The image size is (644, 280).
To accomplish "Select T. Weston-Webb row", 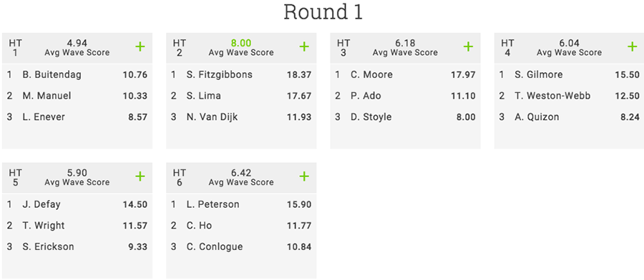I will click(569, 96).
